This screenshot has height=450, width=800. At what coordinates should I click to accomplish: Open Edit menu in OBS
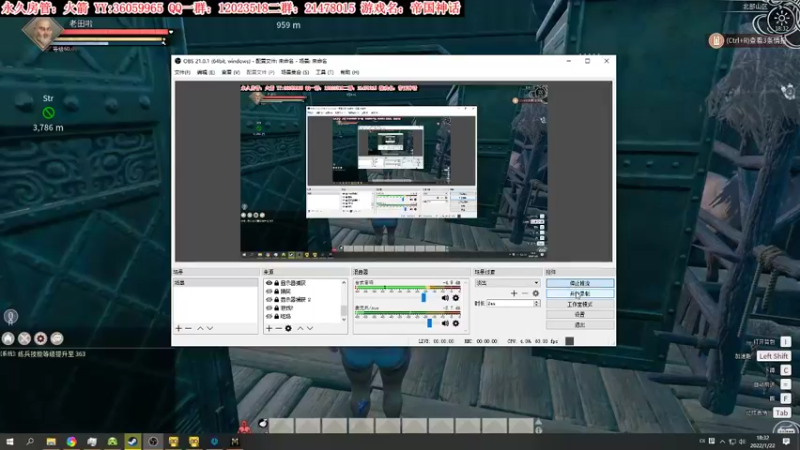click(206, 72)
